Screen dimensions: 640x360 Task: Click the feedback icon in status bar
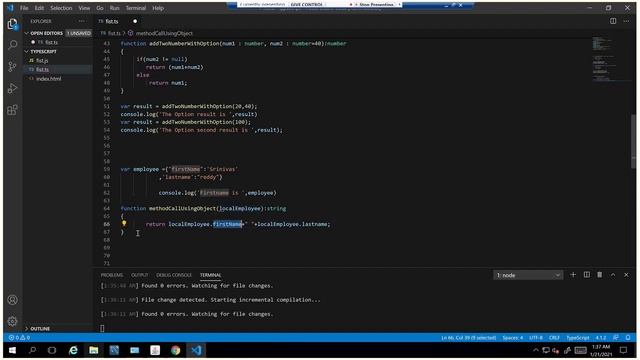pyautogui.click(x=616, y=338)
